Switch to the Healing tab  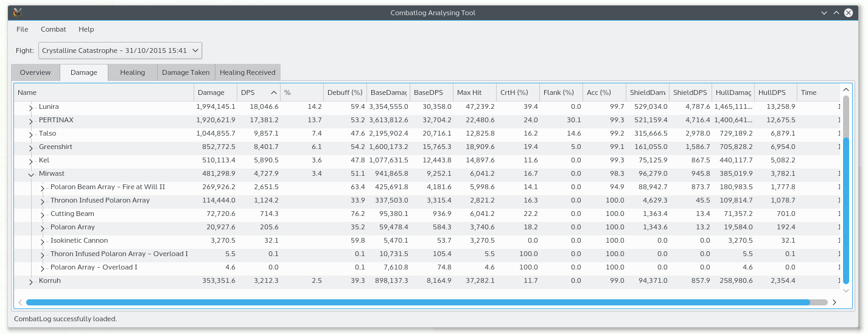coord(132,72)
